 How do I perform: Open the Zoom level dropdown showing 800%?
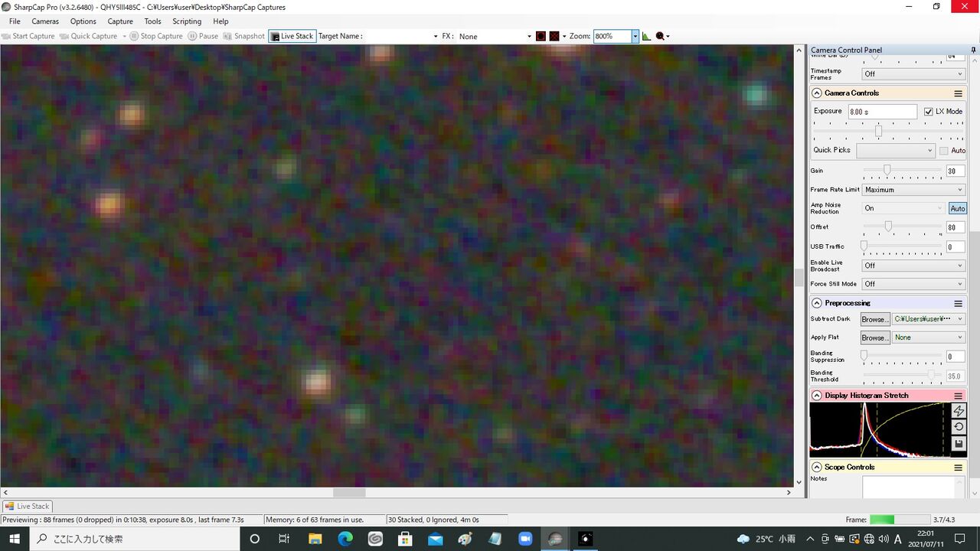[635, 36]
